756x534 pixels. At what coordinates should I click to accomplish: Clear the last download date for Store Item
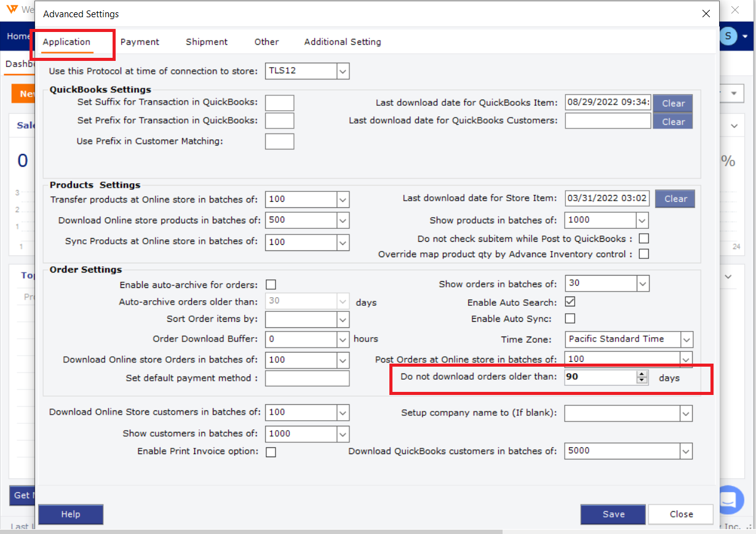[x=675, y=199]
